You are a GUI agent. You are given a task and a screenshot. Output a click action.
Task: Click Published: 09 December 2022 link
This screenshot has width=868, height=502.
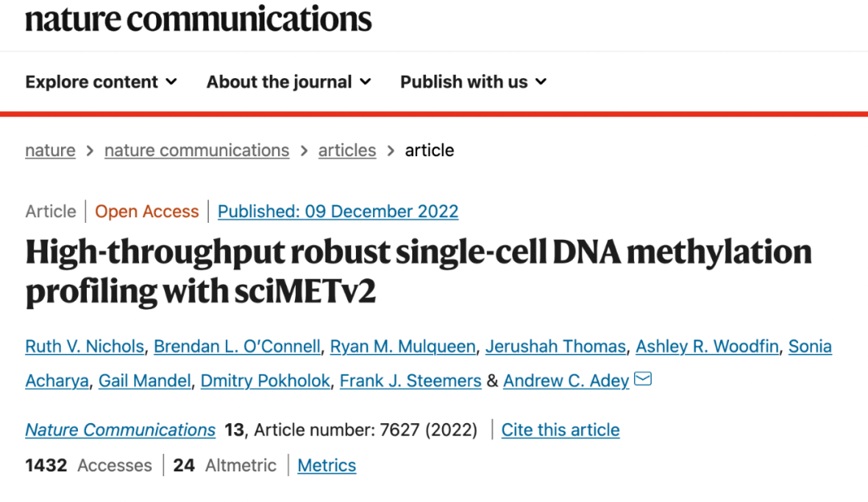click(x=338, y=212)
